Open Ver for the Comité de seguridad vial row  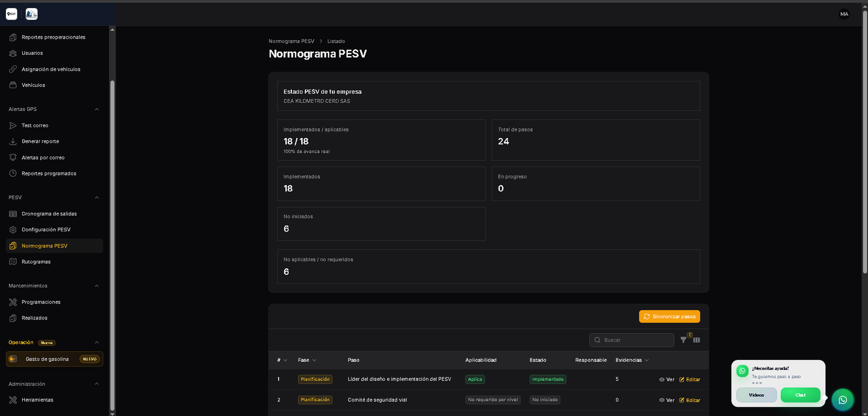point(667,400)
